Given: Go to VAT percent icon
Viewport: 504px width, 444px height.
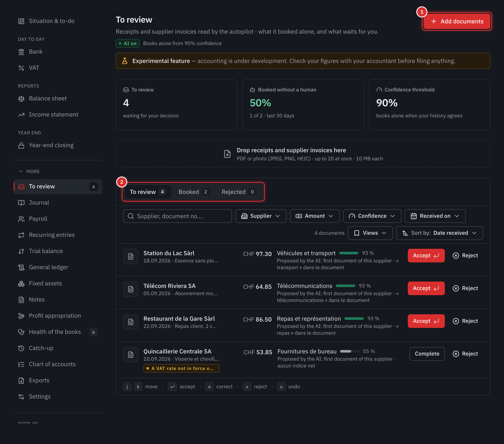Looking at the screenshot, I should [21, 68].
